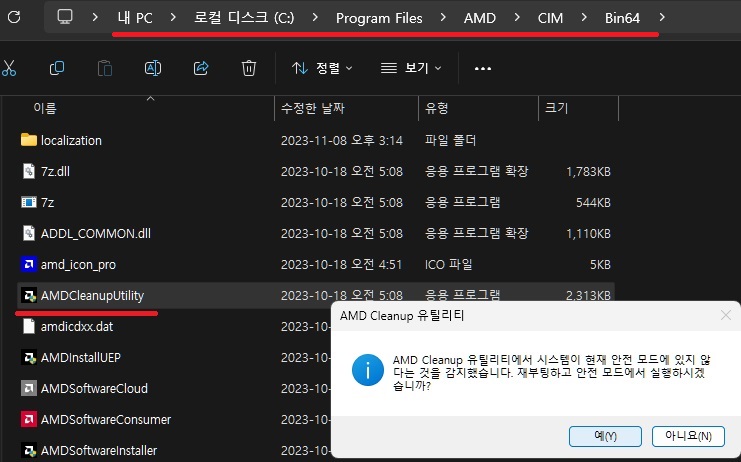Viewport: 741px width, 462px height.
Task: Select the AMDSoftwareConsumer file name
Action: coord(106,420)
